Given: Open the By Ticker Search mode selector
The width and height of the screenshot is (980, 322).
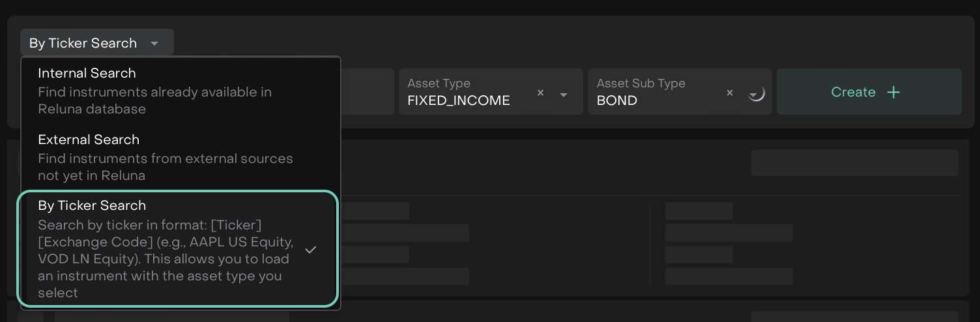Looking at the screenshot, I should [x=96, y=43].
